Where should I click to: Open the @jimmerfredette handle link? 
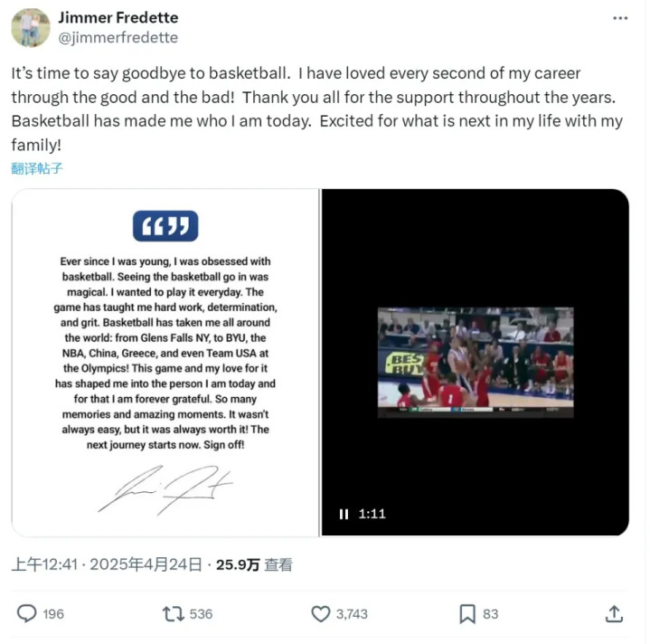pyautogui.click(x=118, y=38)
